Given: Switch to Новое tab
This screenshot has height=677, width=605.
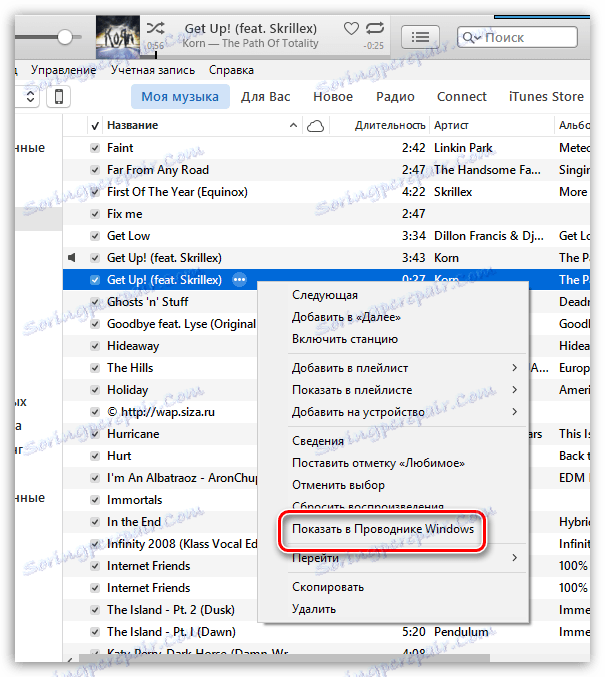Looking at the screenshot, I should tap(333, 97).
